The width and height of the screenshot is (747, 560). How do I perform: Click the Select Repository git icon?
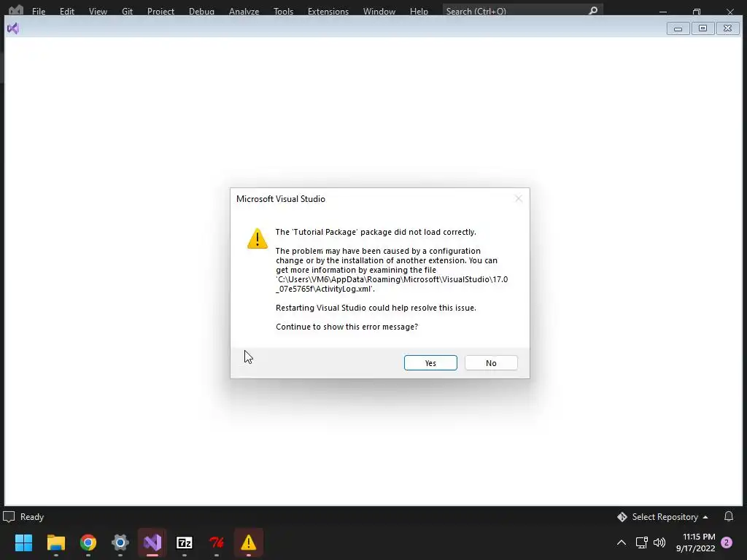[622, 517]
